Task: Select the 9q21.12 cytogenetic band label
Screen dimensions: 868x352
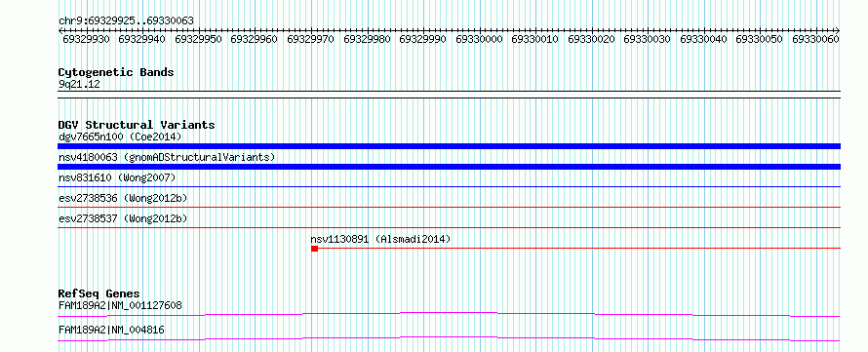Action: (x=79, y=85)
